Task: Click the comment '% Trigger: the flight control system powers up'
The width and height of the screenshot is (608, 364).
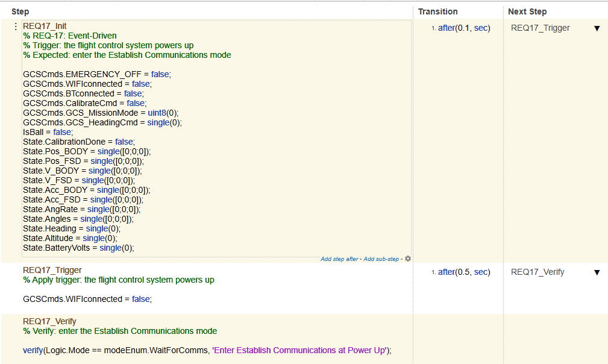Action: pos(108,45)
